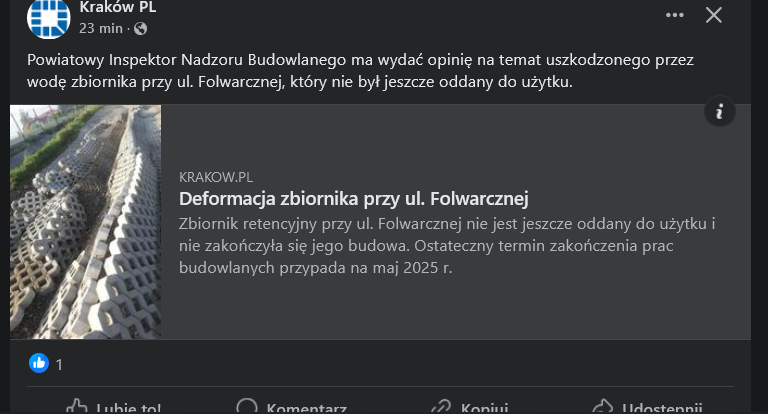Open the article thumbnail of the damaged reservoir
This screenshot has height=414, width=768.
tap(86, 222)
